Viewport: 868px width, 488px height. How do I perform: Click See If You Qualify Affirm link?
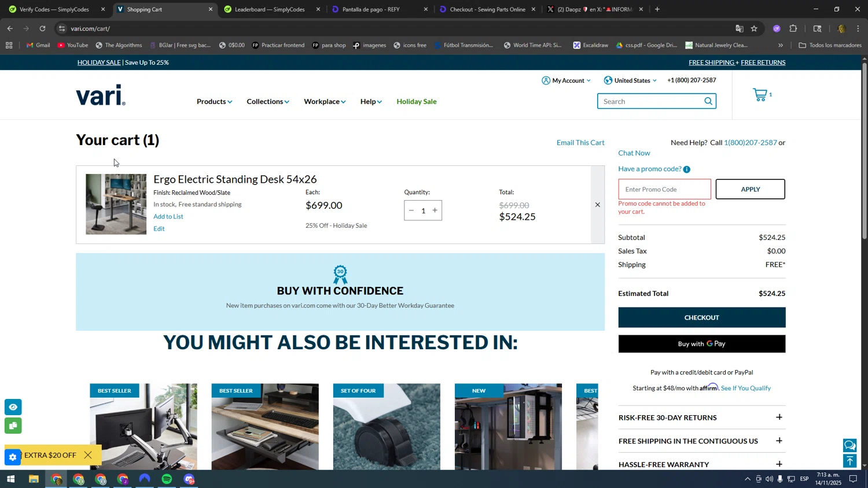[x=746, y=389]
